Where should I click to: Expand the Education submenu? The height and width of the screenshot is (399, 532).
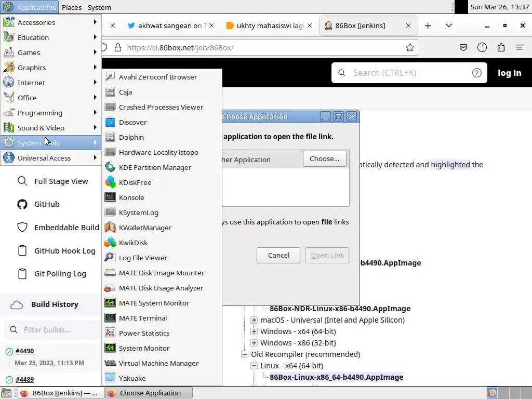pos(51,37)
